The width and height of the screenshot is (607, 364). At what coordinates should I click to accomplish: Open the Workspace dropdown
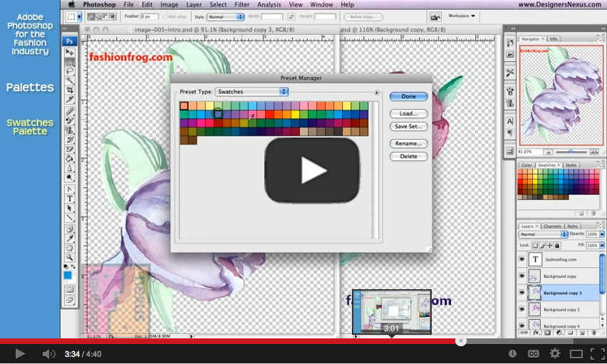point(462,16)
